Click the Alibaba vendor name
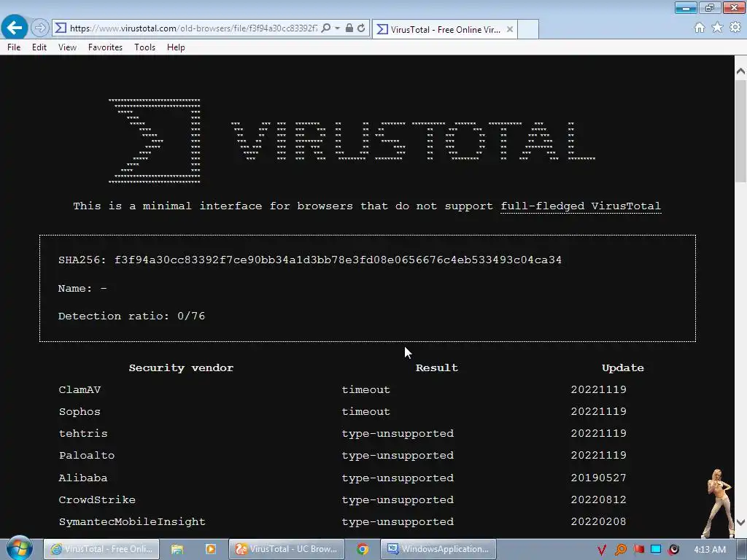This screenshot has width=747, height=560. coord(83,478)
